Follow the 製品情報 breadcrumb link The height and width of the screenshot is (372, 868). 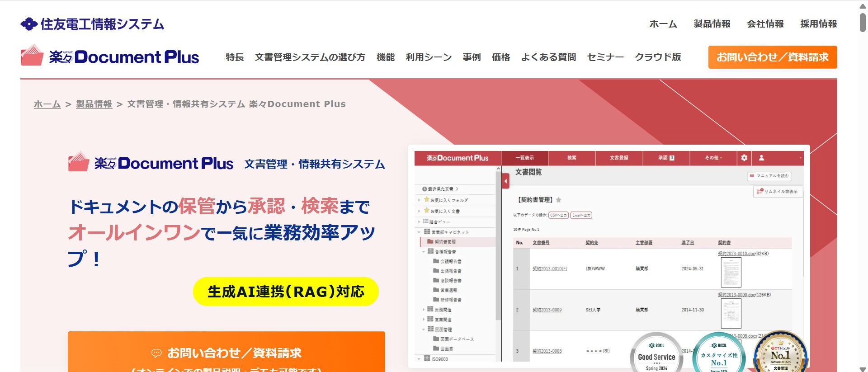click(x=94, y=104)
